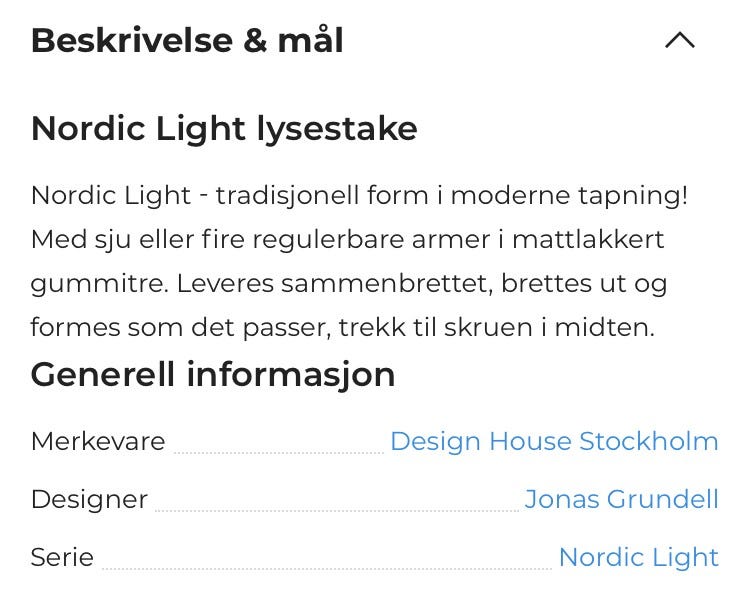Screen dimensions: 750x590
Task: Click the line starting 'Med sju eller fire'
Action: [347, 240]
